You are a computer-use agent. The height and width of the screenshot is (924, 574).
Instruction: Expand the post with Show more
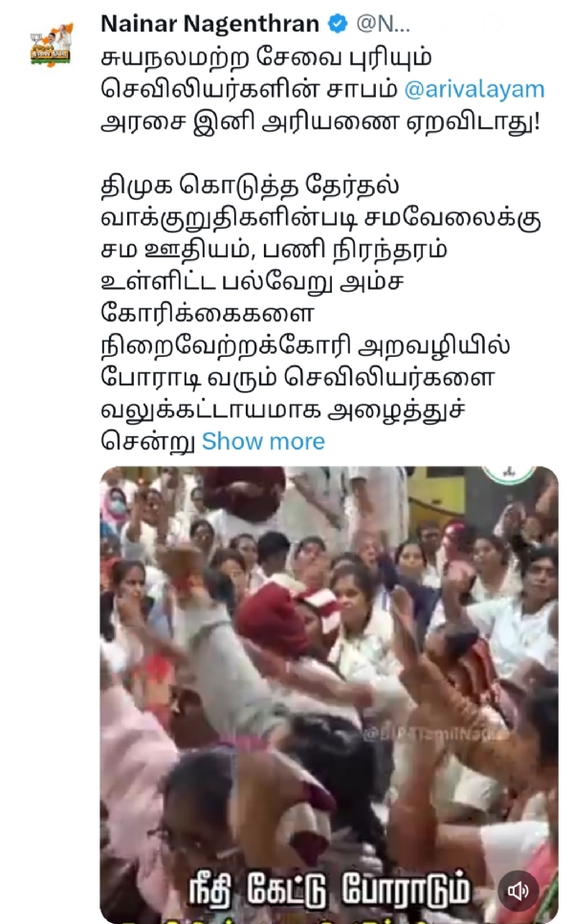(x=263, y=441)
